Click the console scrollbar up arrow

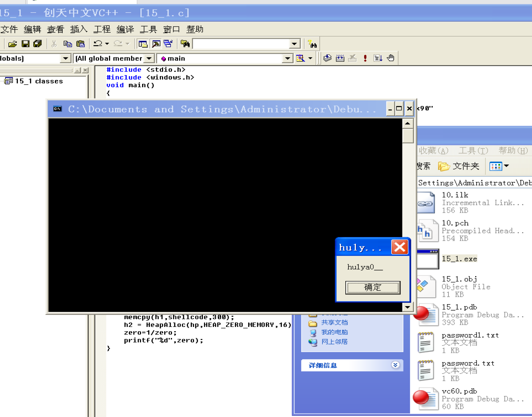[x=407, y=124]
